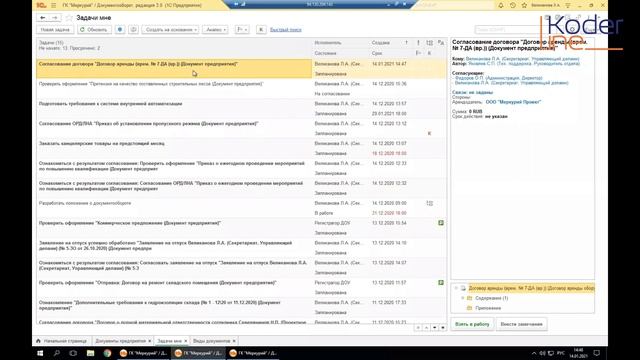Open the 1C main menu hamburger icon
The height and width of the screenshot is (360, 640).
tap(53, 5)
